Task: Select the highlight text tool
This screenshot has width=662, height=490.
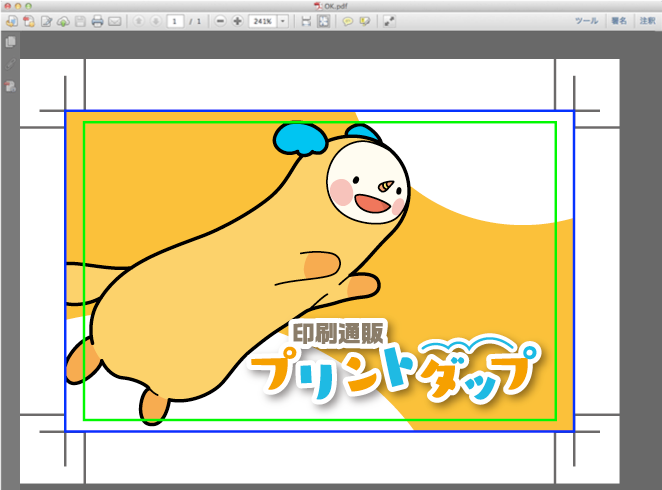Action: click(x=365, y=21)
